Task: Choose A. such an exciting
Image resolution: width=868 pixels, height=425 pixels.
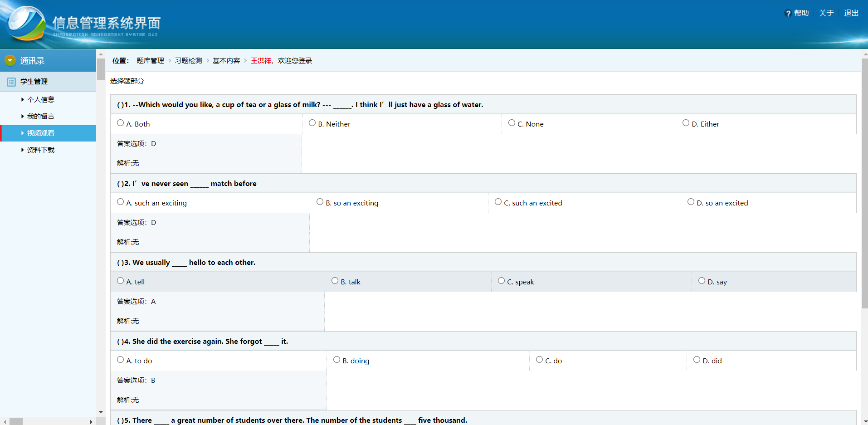Action: [x=120, y=202]
